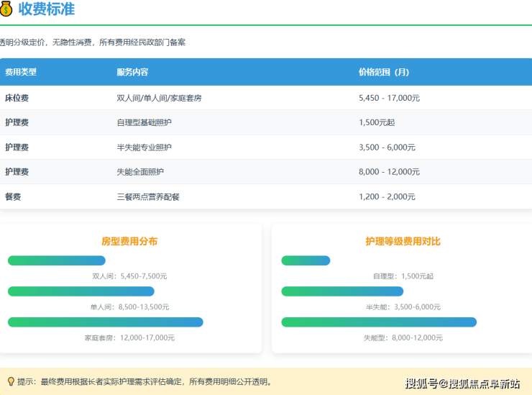Click the 价格范围（月） column header
Viewport: 532px width, 395px height.
point(384,72)
